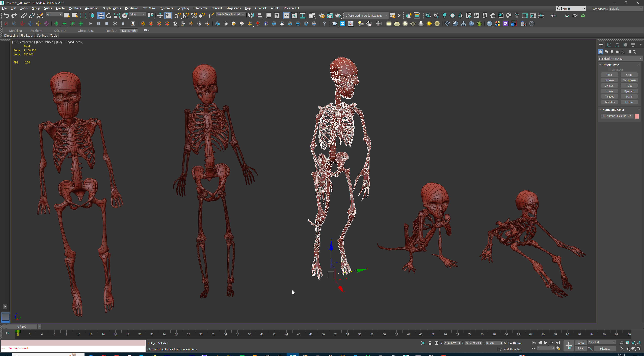The image size is (644, 356).
Task: Open the Rendering menu
Action: pyautogui.click(x=131, y=8)
